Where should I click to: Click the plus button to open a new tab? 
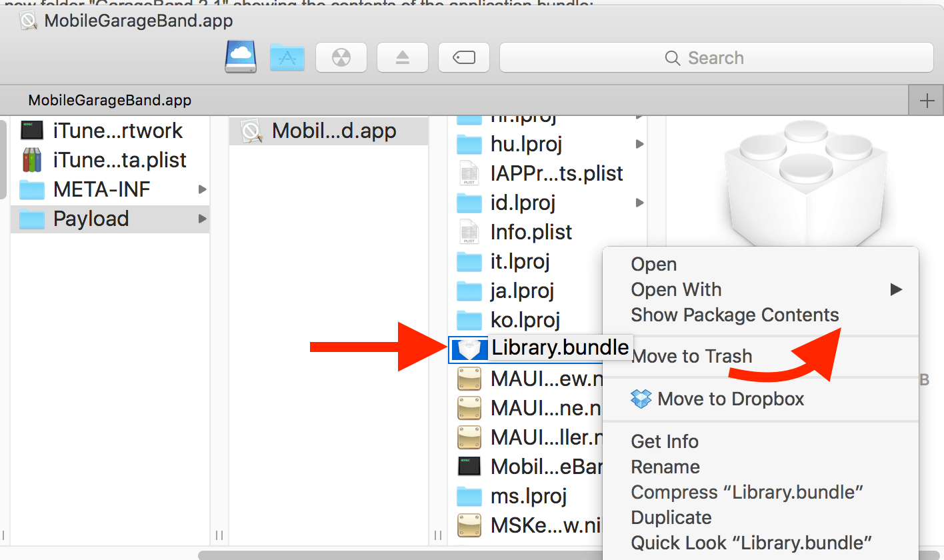pyautogui.click(x=927, y=99)
